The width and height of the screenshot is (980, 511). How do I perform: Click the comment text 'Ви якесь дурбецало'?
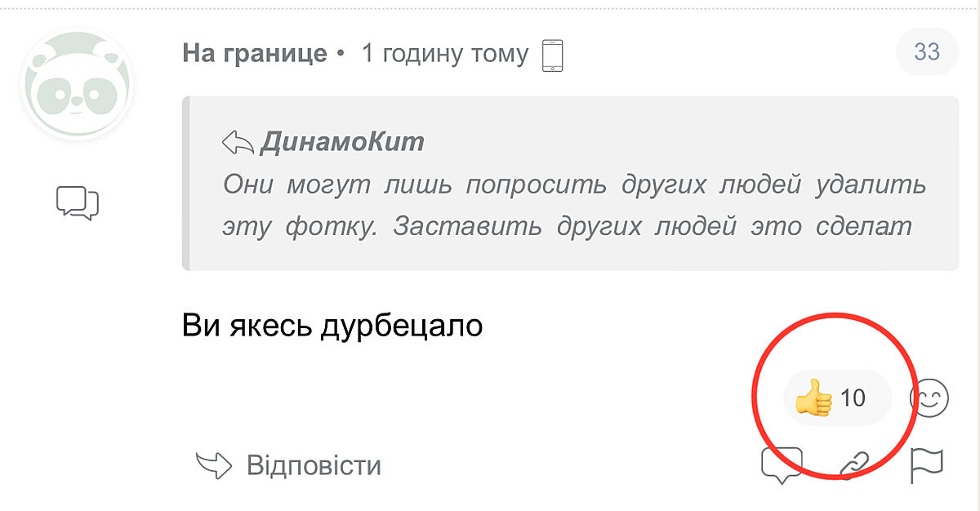(332, 327)
